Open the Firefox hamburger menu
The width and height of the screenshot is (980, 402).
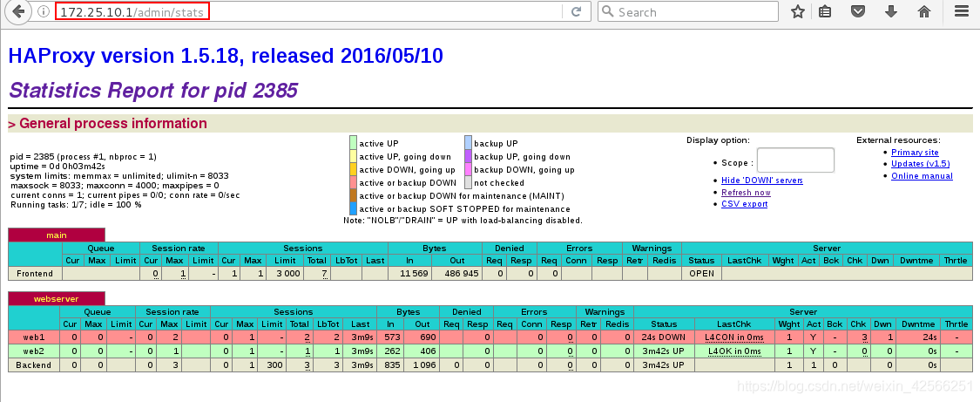pos(961,12)
